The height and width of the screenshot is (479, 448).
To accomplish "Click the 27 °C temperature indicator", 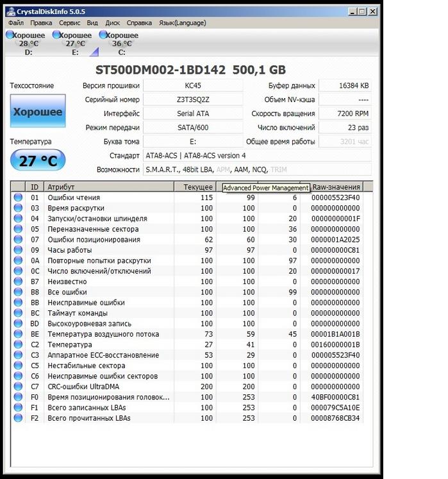I will 38,160.
